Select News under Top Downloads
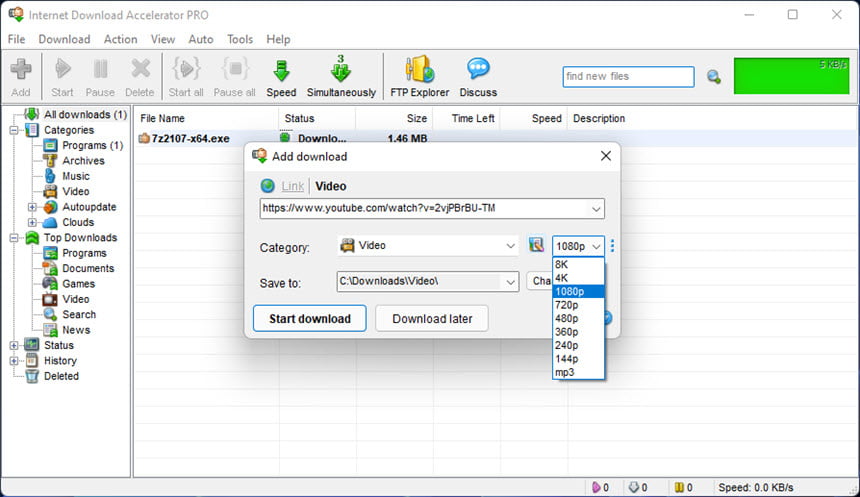860x497 pixels. (76, 330)
